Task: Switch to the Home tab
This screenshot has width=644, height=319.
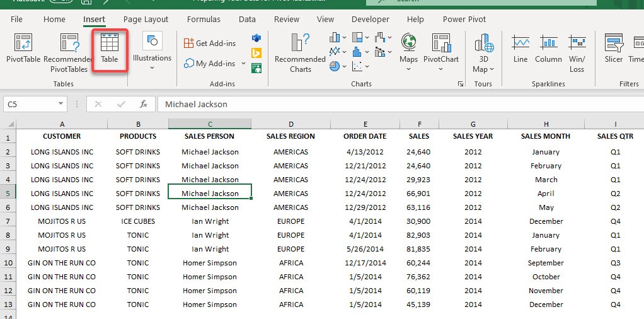Action: (54, 20)
